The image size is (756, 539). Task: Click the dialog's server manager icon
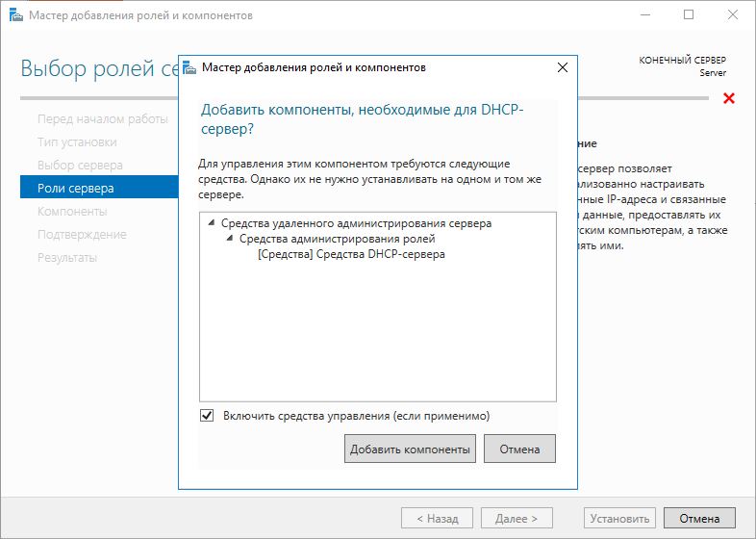[189, 68]
